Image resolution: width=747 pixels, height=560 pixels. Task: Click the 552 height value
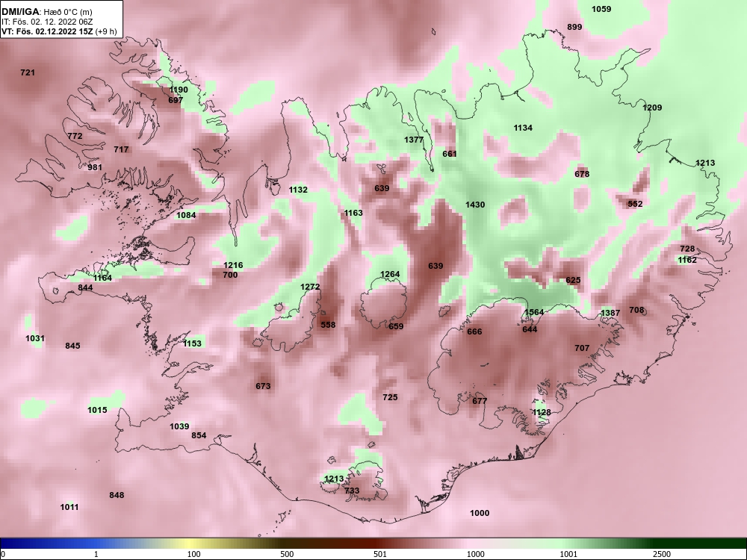[x=635, y=205]
